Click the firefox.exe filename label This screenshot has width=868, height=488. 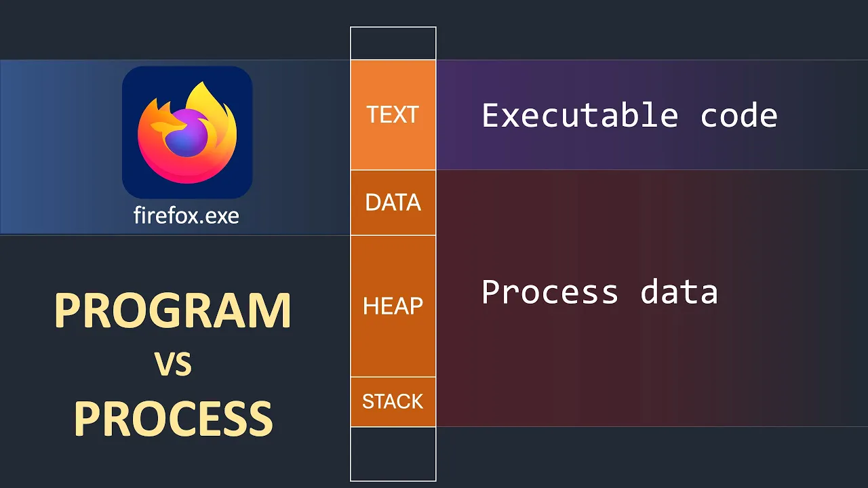186,216
